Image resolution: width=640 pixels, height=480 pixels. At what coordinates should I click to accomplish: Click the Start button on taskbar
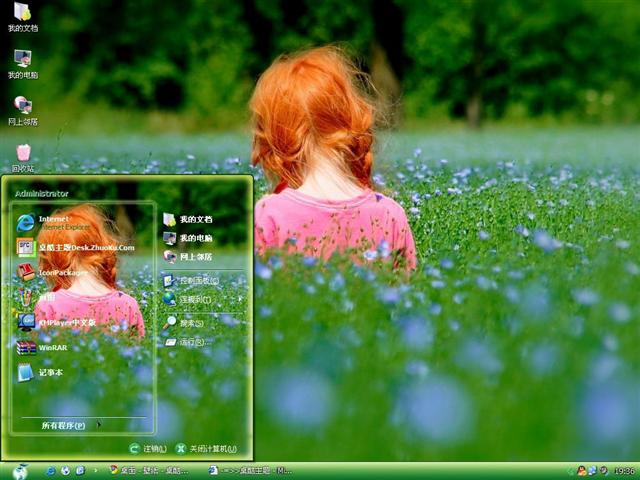20,471
